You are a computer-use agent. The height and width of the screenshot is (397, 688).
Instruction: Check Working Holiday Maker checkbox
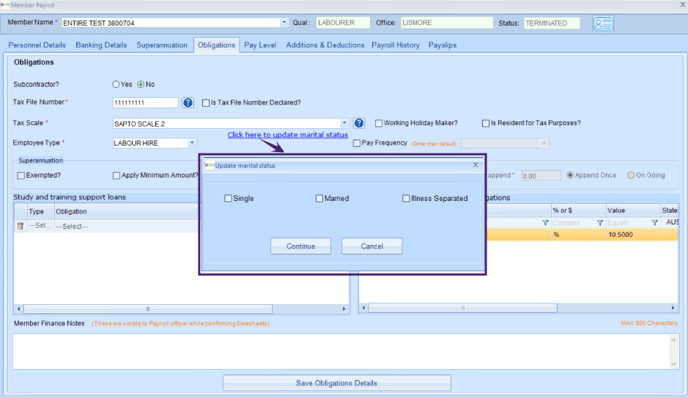(x=379, y=123)
